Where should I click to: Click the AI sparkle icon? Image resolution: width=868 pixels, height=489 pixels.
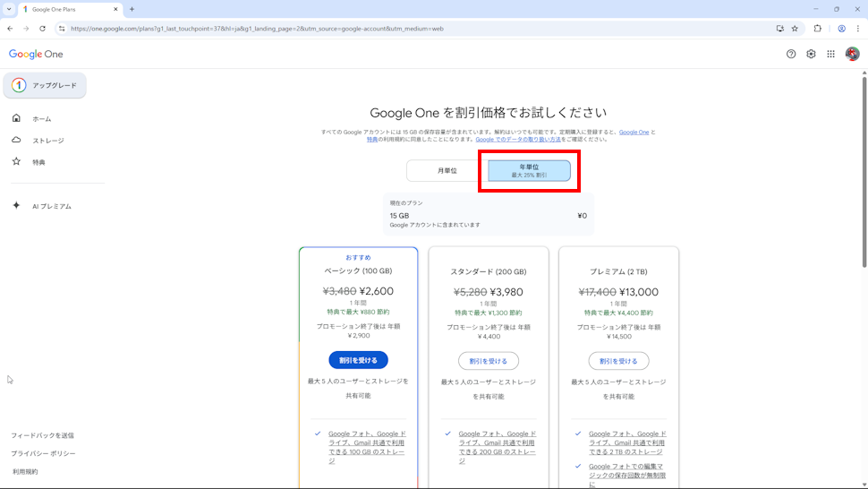pyautogui.click(x=17, y=205)
